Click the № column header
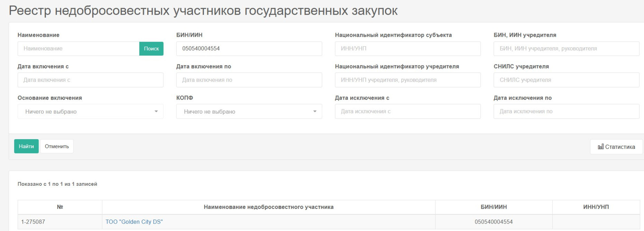Screen dimensions: 644x231 point(60,207)
